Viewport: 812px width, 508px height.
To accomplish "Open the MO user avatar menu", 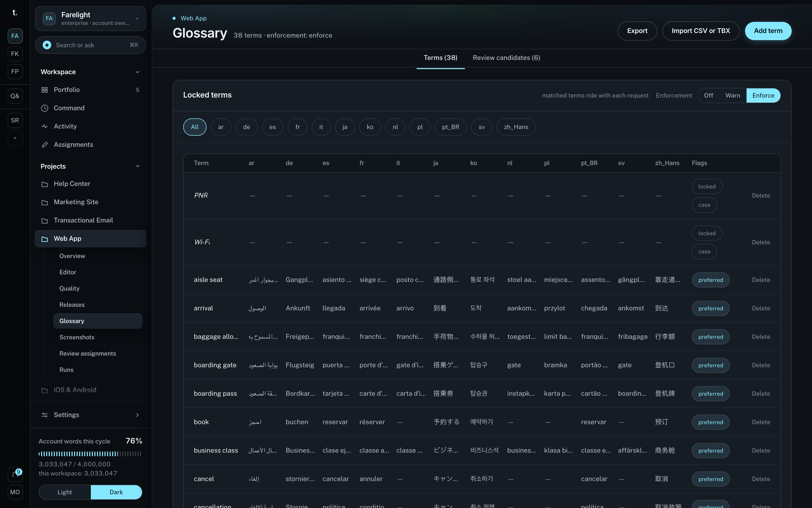I will point(15,492).
